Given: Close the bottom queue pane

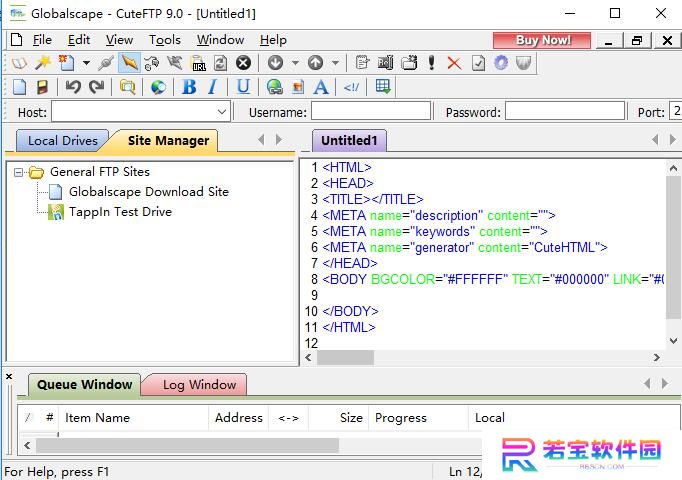Looking at the screenshot, I should [x=9, y=377].
